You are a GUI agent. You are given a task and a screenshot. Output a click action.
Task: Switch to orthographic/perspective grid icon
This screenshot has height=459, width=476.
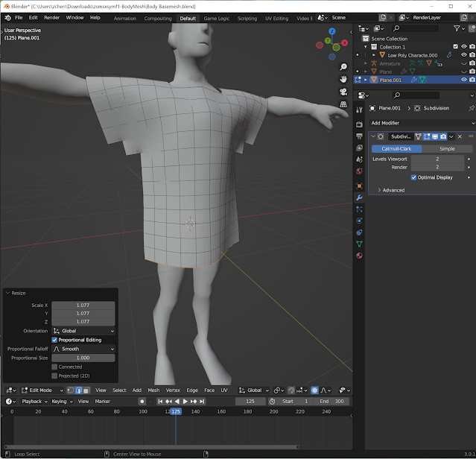click(x=343, y=104)
